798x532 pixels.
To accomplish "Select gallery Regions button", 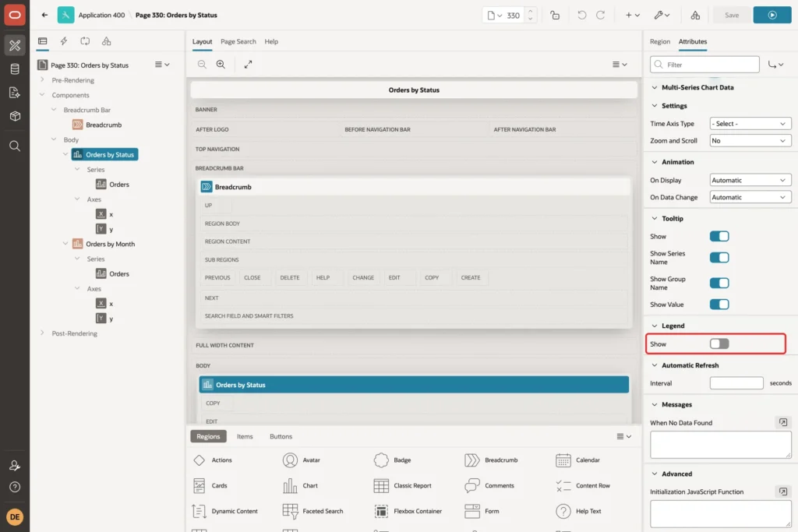I will 208,436.
